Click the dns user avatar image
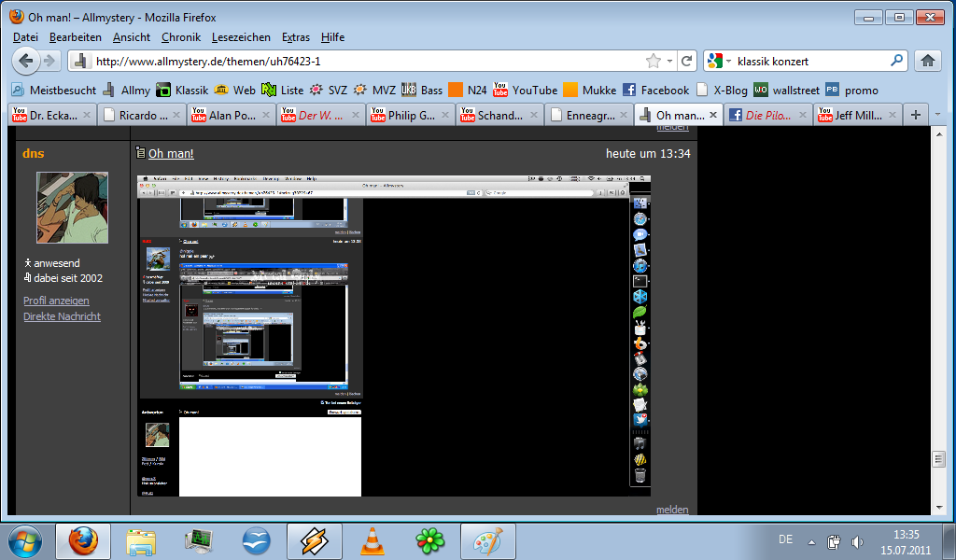The width and height of the screenshot is (956, 560). coord(72,208)
